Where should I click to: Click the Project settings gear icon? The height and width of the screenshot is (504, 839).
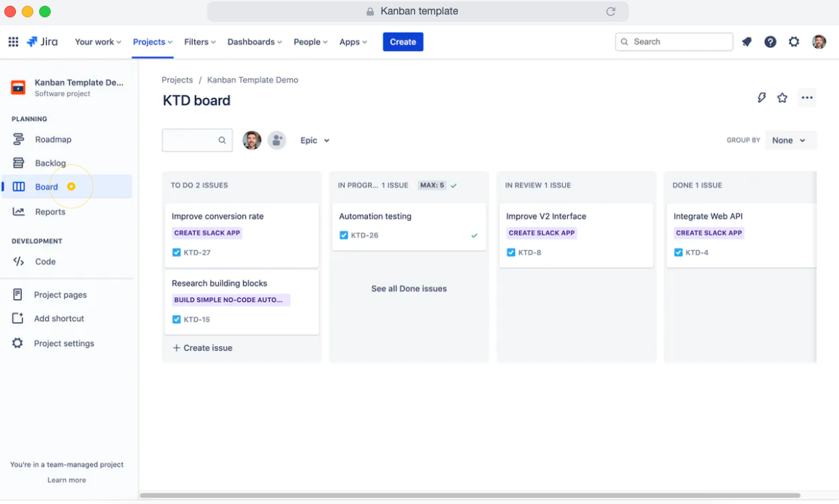point(17,343)
